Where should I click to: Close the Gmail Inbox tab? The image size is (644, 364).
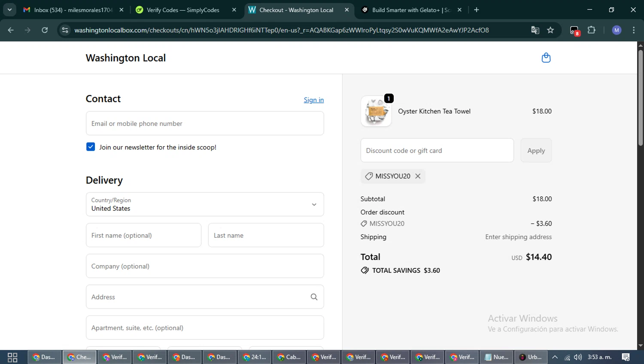(122, 10)
